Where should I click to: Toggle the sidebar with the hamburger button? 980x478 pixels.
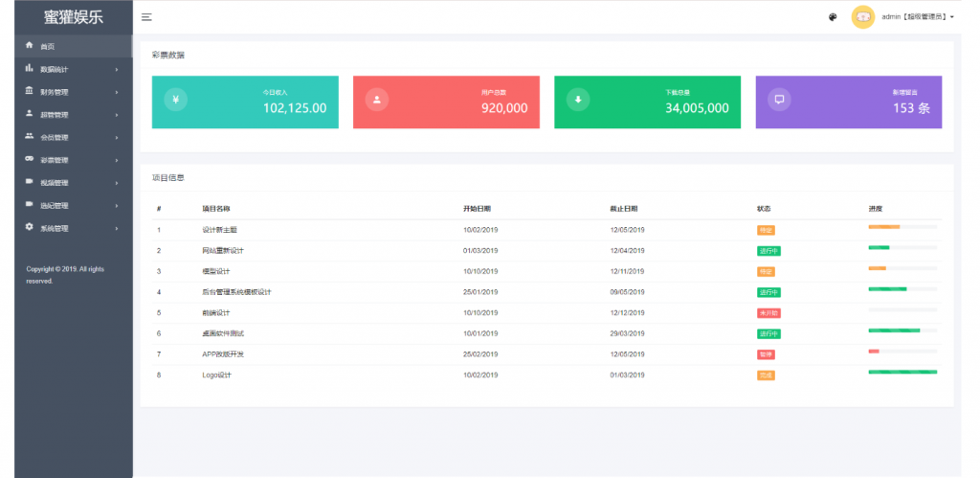(146, 17)
